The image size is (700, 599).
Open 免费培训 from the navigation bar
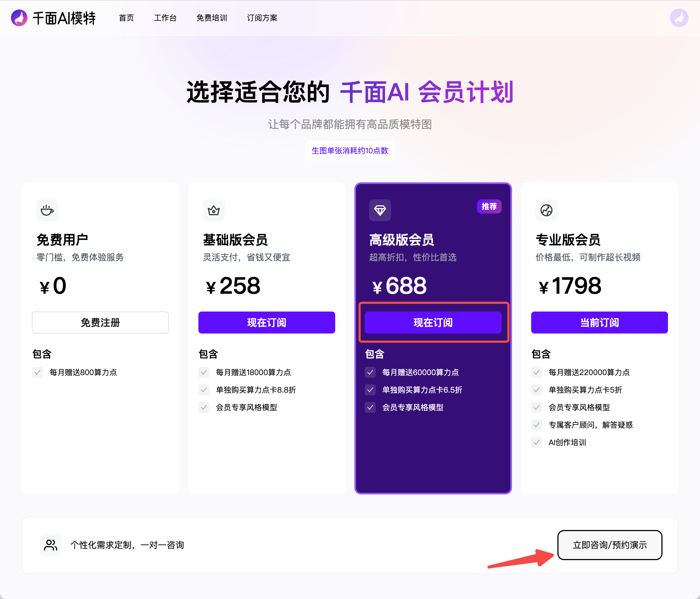212,18
